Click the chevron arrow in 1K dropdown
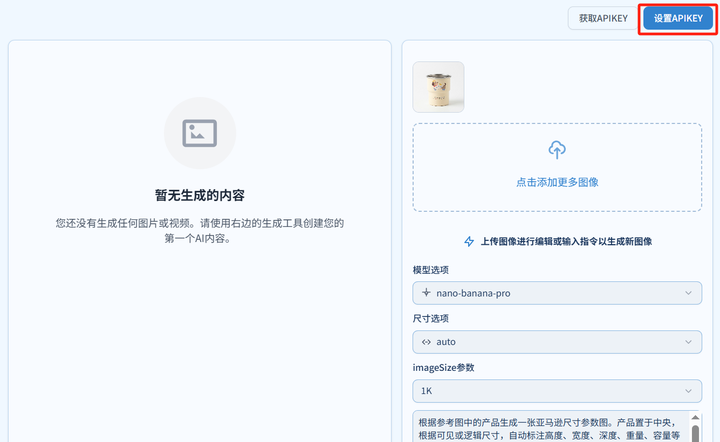Image resolution: width=720 pixels, height=442 pixels. click(688, 391)
